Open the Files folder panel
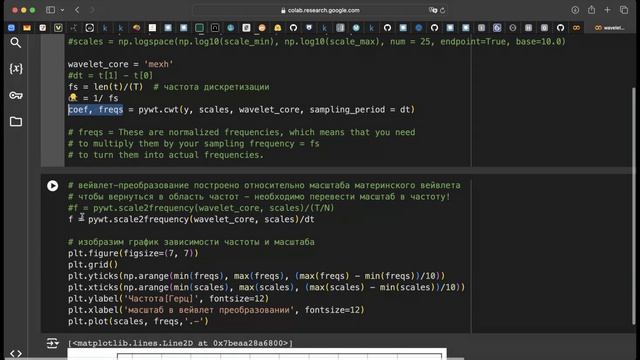The height and width of the screenshot is (360, 640). tap(16, 122)
